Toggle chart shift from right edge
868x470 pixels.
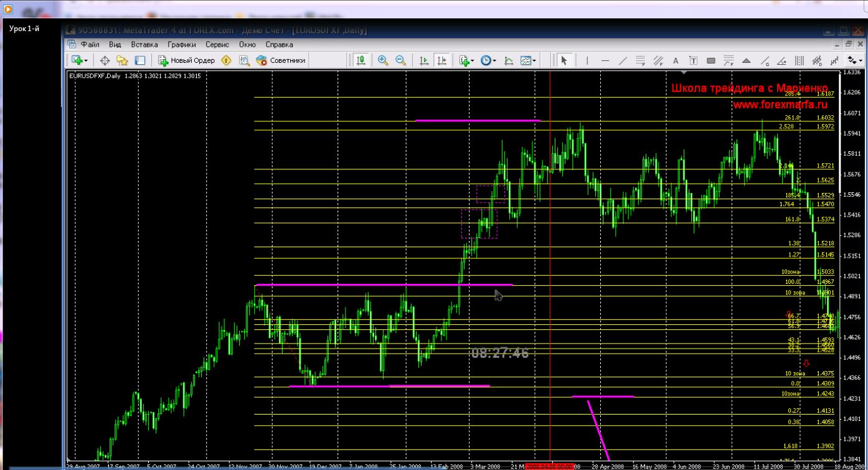(441, 60)
